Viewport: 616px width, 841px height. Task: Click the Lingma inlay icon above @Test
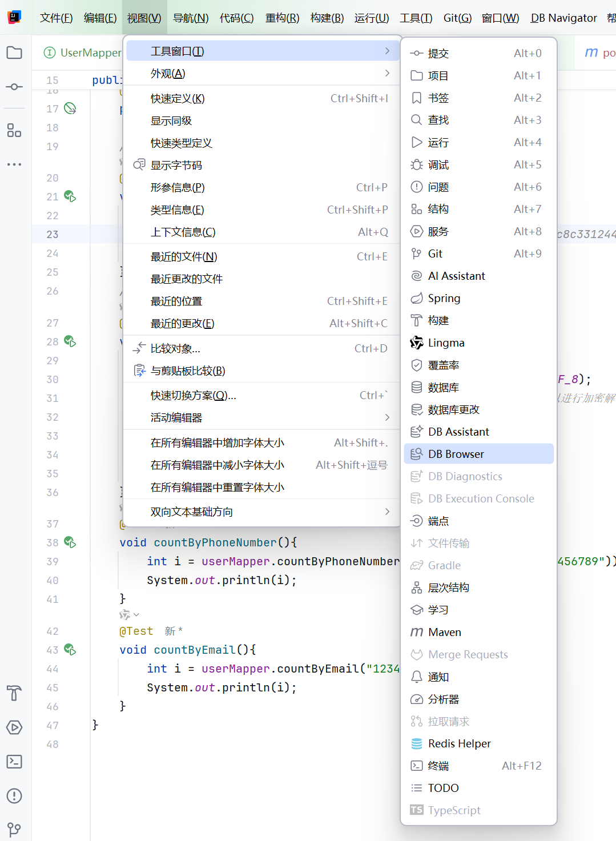point(124,615)
